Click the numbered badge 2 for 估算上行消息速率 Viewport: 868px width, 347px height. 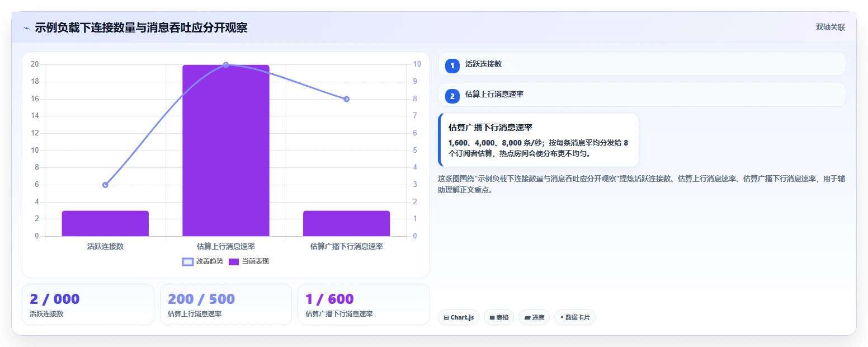(452, 96)
